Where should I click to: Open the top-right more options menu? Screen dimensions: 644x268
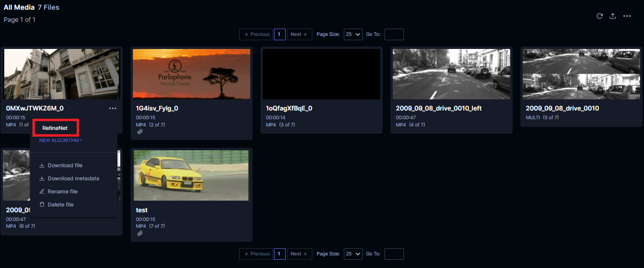click(x=627, y=16)
